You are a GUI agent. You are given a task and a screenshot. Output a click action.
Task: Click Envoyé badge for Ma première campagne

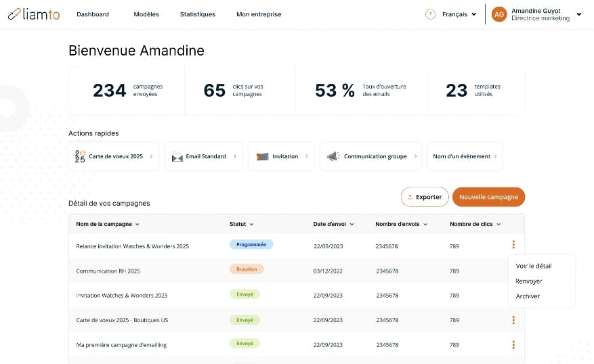tap(245, 343)
